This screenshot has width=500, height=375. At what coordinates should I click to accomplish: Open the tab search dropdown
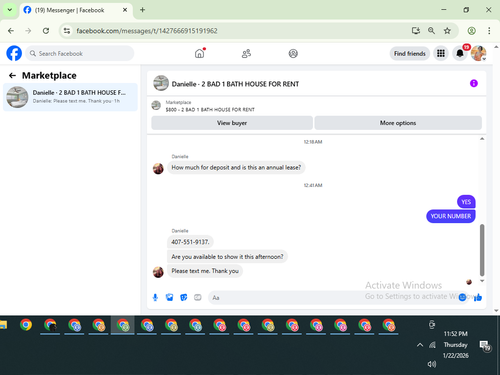[10, 10]
